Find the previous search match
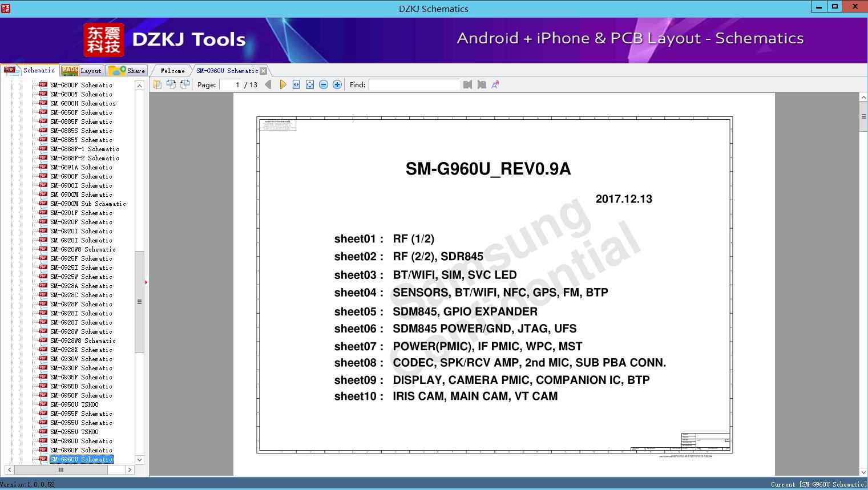The image size is (868, 490). point(468,84)
